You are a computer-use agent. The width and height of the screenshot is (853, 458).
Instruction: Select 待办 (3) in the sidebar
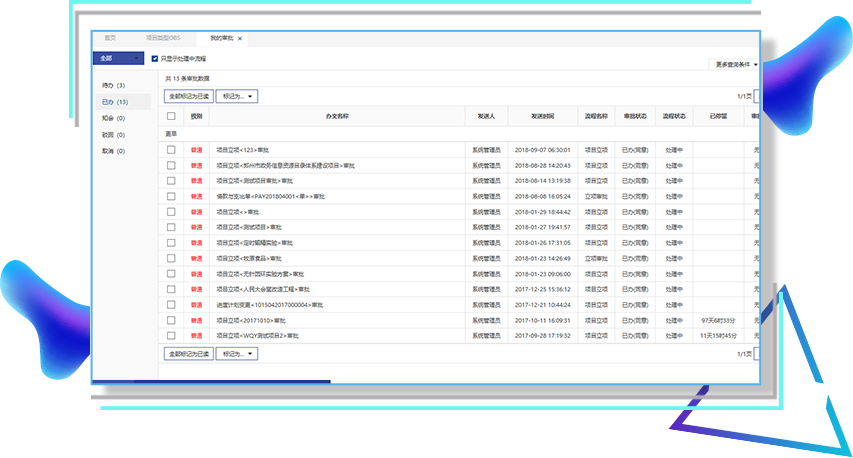tap(113, 86)
